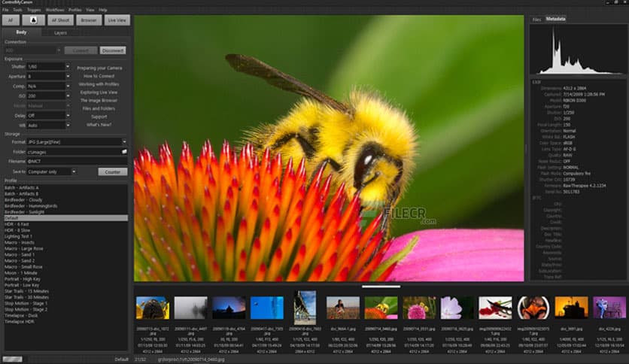Select profile 'Birdfeeder - Cloudy'

coord(23,199)
